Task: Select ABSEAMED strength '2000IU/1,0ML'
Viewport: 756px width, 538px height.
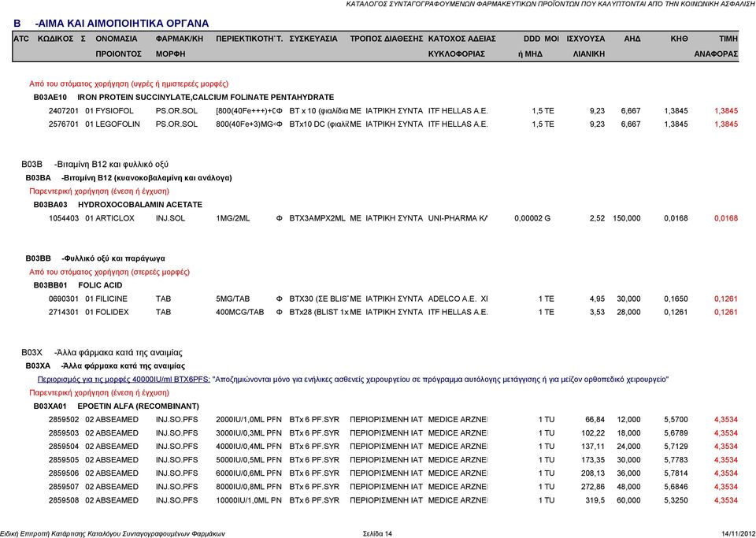Action: pos(239,420)
